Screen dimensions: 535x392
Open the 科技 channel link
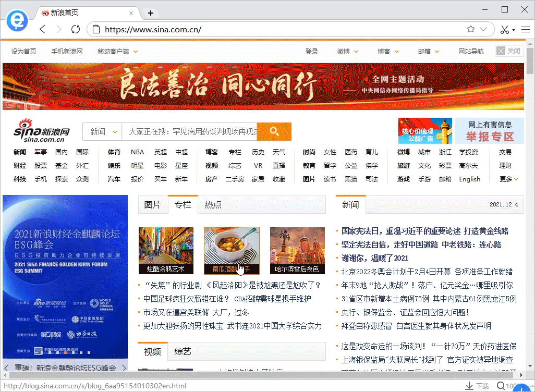20,179
